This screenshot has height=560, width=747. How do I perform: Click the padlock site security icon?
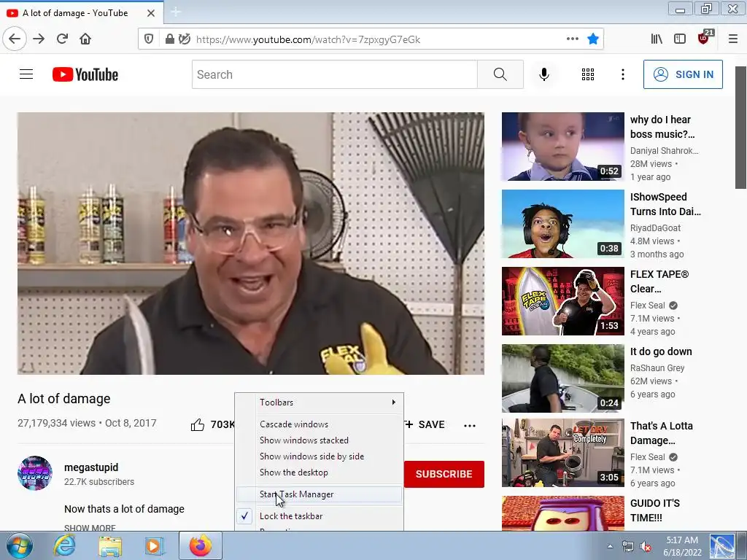[x=169, y=39]
